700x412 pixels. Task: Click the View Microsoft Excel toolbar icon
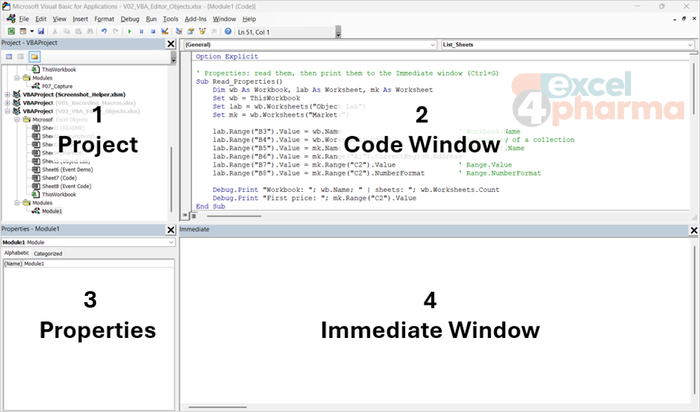click(x=11, y=31)
